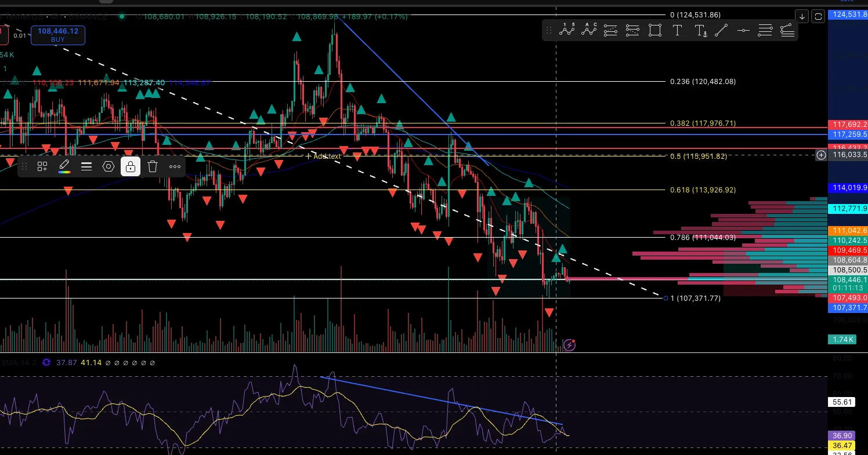This screenshot has height=455, width=868.
Task: Click the blue 117,259.5 price label
Action: point(849,134)
